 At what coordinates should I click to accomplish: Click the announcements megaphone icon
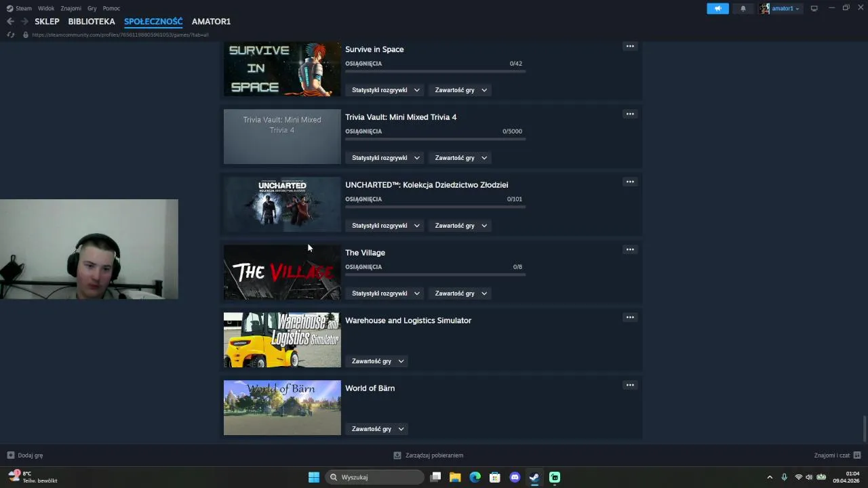click(717, 9)
